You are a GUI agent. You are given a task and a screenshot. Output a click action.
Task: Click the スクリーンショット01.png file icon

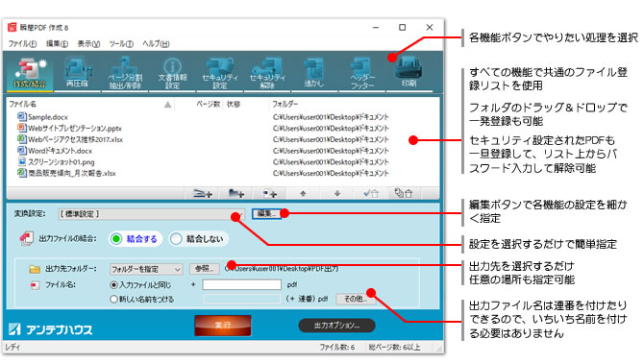coord(22,161)
